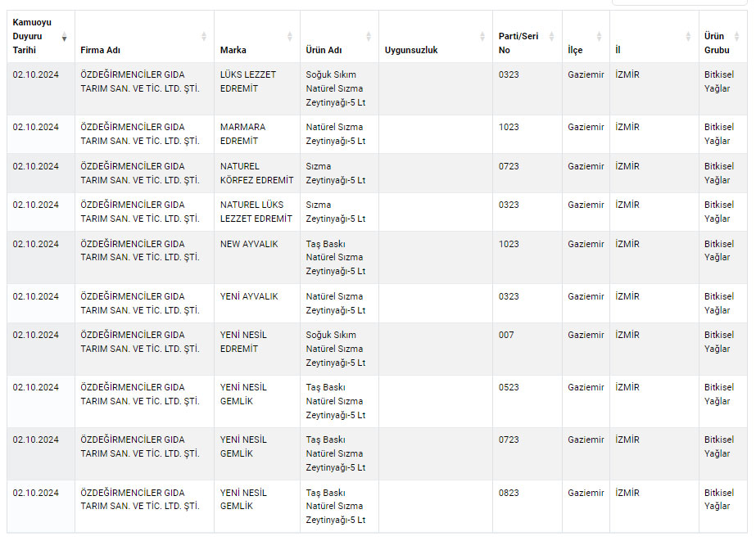Click sort arrows in İlçe column

point(600,37)
